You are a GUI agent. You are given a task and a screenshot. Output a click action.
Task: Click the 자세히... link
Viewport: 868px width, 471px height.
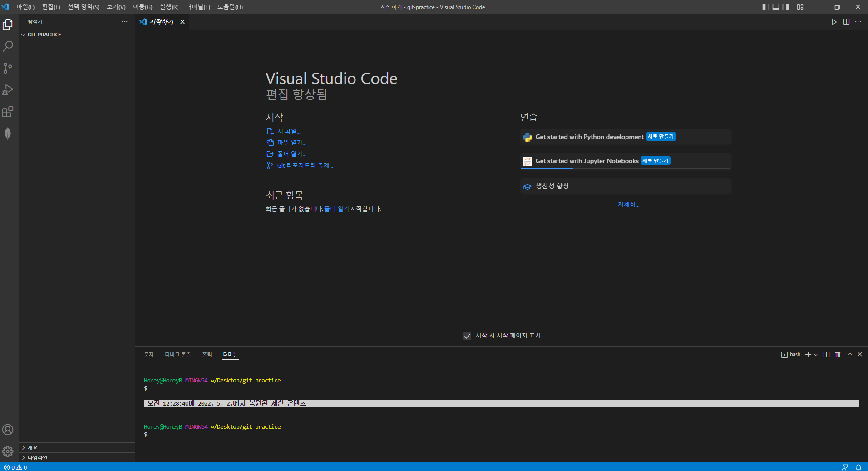point(628,204)
